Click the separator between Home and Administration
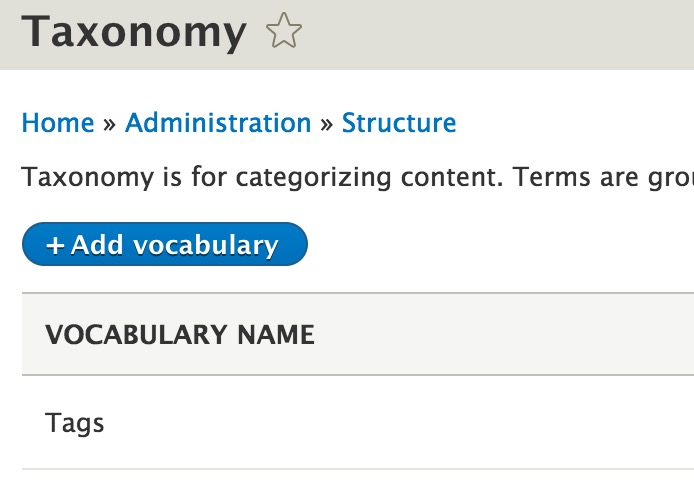Viewport: 694px width, 496px height. coord(109,124)
